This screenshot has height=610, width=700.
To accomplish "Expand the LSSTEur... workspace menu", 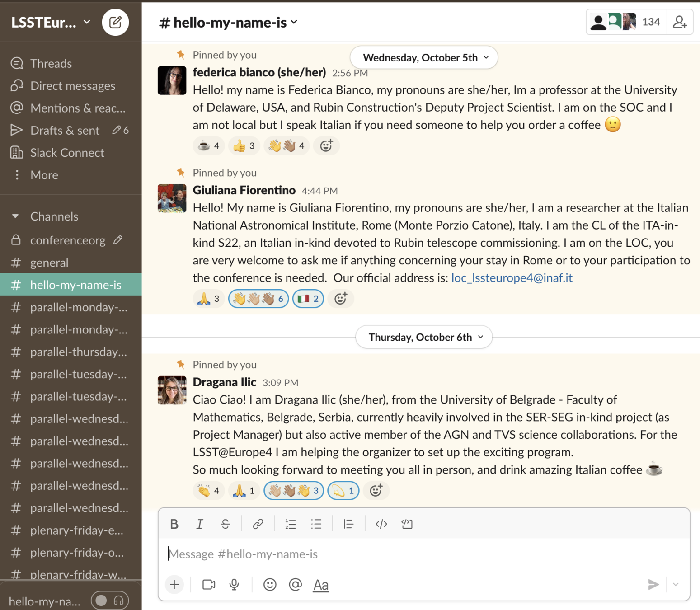I will [x=51, y=22].
